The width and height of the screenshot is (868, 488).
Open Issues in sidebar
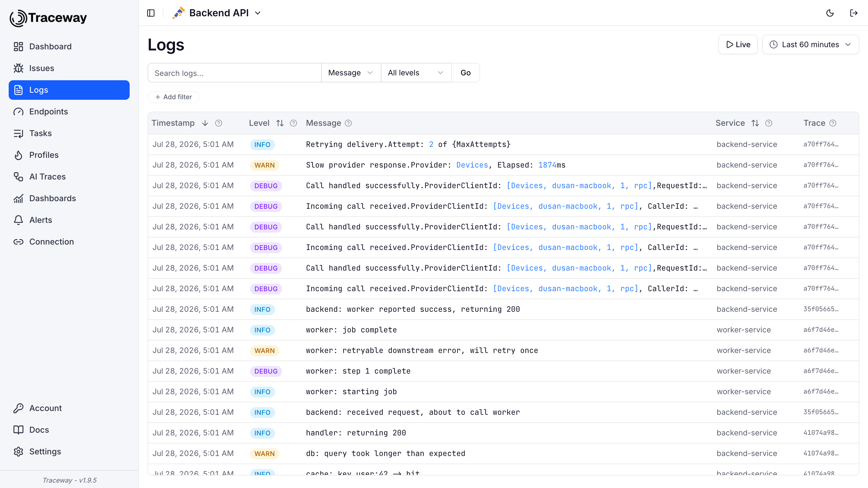coord(69,68)
